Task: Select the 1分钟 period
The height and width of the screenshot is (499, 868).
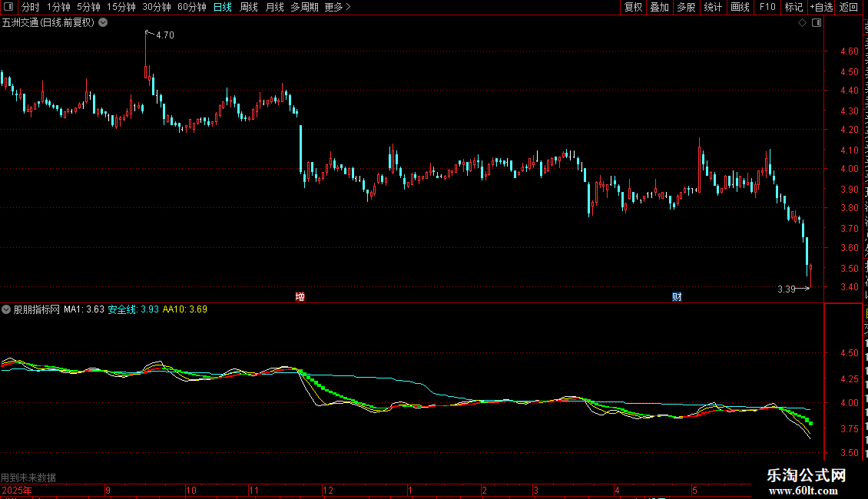Action: (x=58, y=7)
